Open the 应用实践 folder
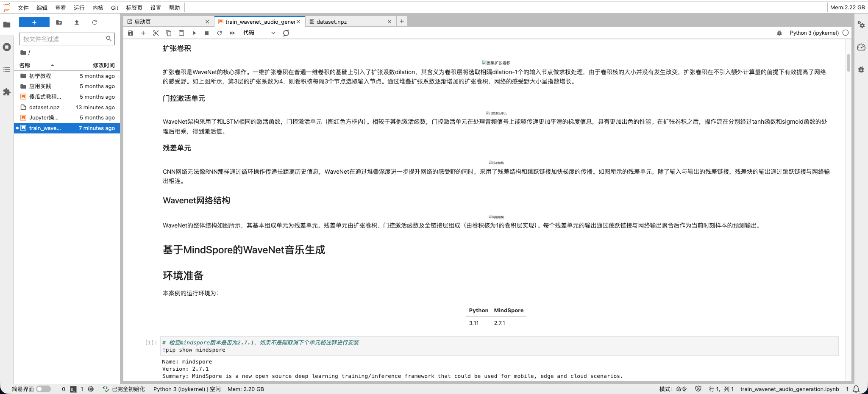868x394 pixels. click(x=67, y=86)
